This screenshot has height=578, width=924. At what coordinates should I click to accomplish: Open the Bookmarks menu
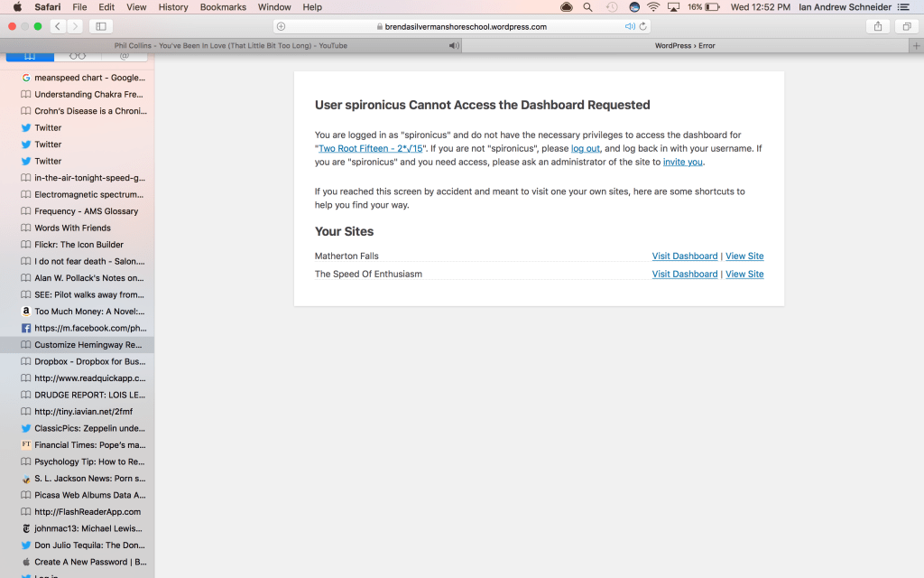[x=223, y=7]
